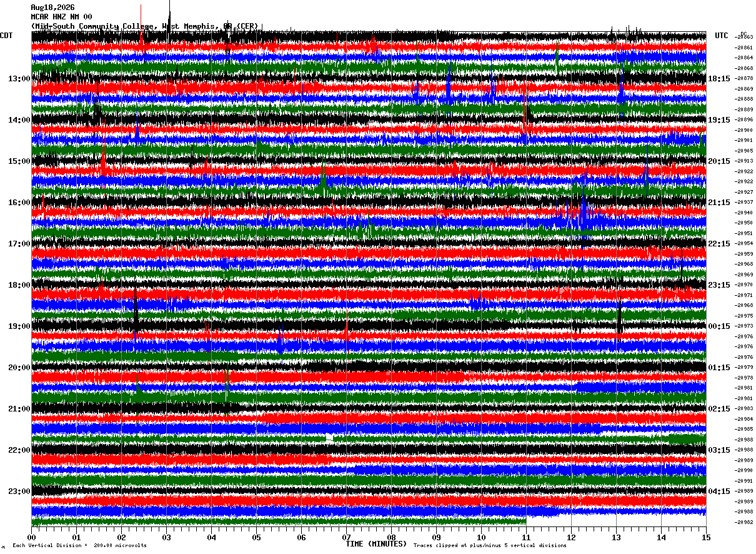
Task: Click the DC offset value -20982
Action: click(744, 522)
